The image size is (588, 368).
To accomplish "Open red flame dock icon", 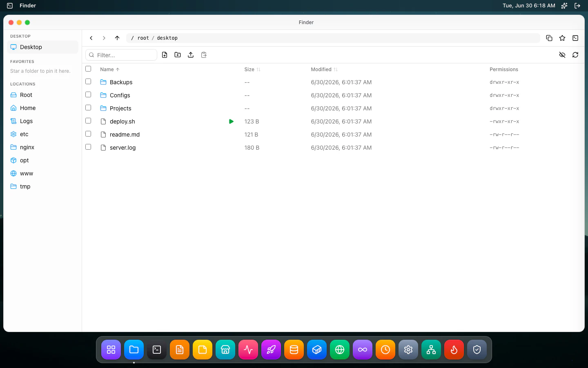I will click(x=454, y=350).
